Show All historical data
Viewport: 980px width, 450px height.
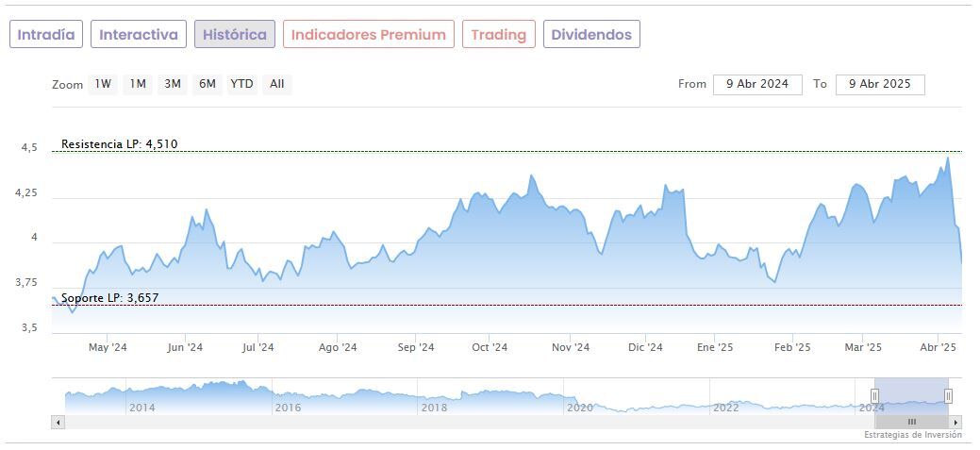(276, 84)
